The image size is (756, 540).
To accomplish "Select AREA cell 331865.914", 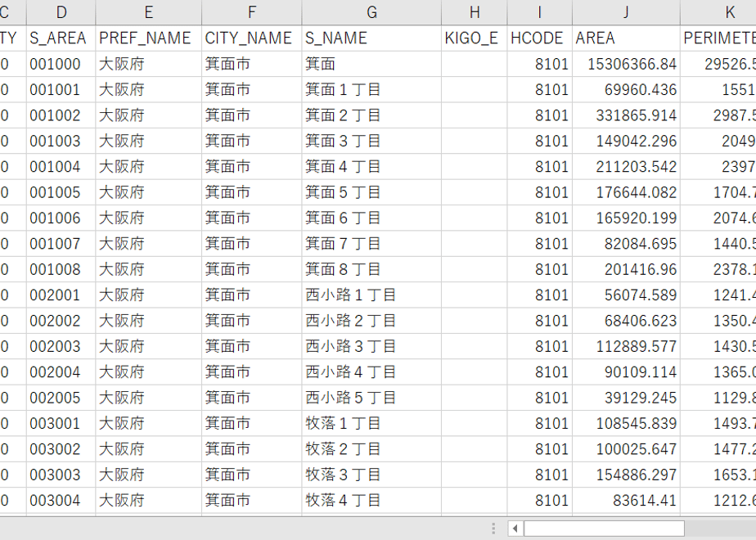I will [x=626, y=115].
